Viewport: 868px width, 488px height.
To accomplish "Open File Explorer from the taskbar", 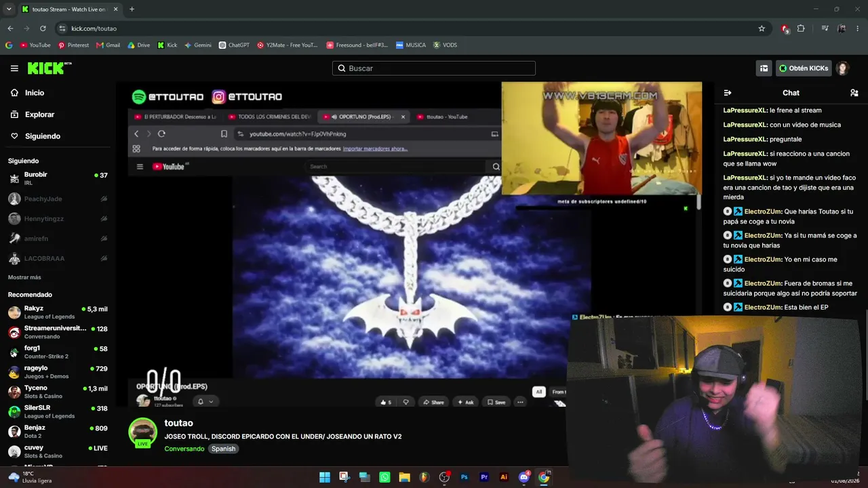I will coord(405,477).
